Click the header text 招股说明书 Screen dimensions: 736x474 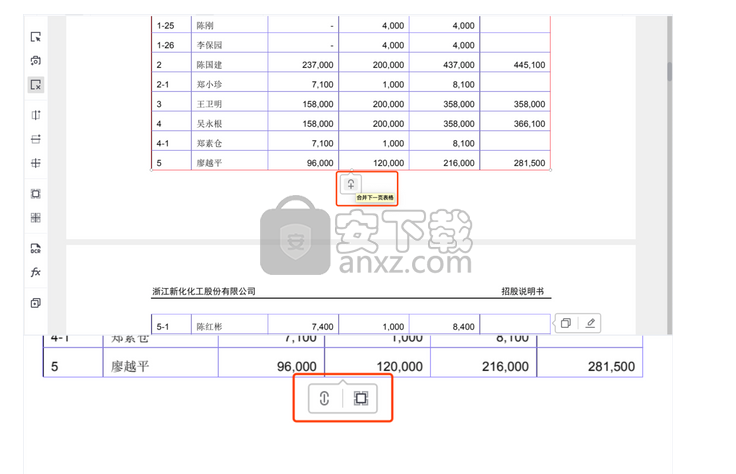click(x=522, y=291)
